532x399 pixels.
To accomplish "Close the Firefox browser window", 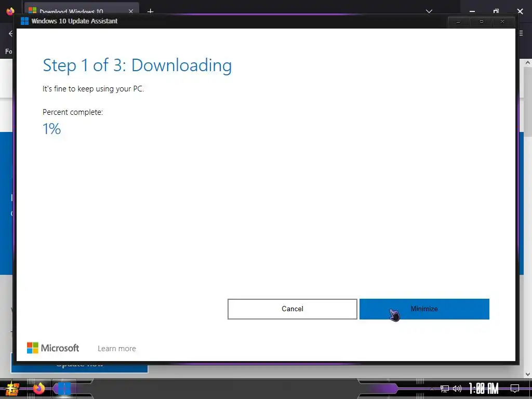I will [520, 11].
